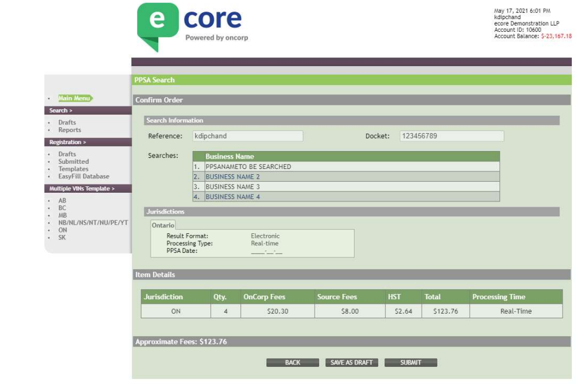
Task: Click the ecore logo
Action: (192, 27)
